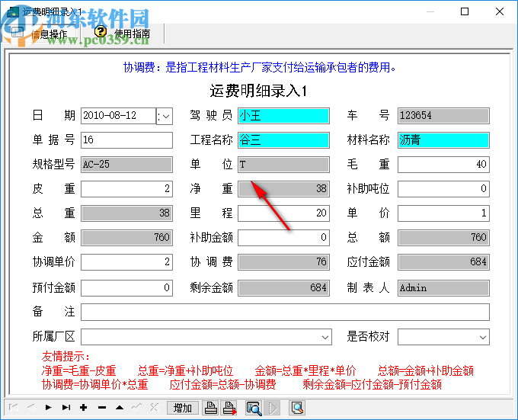Click the 制表人 field showing Admin

click(443, 288)
